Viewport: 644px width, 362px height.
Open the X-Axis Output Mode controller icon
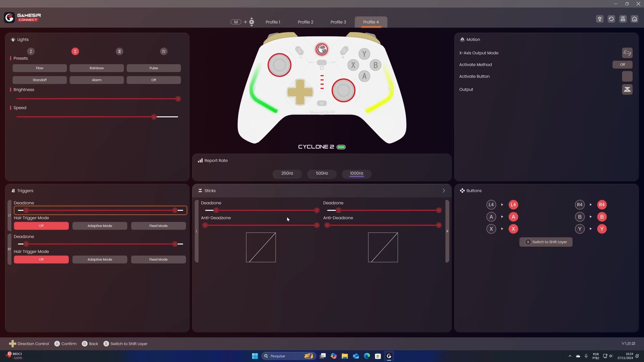click(x=627, y=53)
